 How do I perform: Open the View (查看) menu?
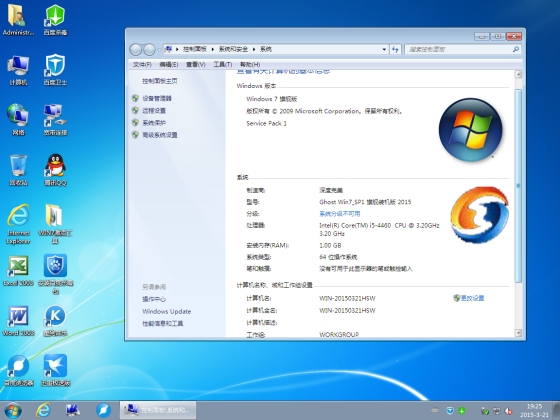pos(196,64)
